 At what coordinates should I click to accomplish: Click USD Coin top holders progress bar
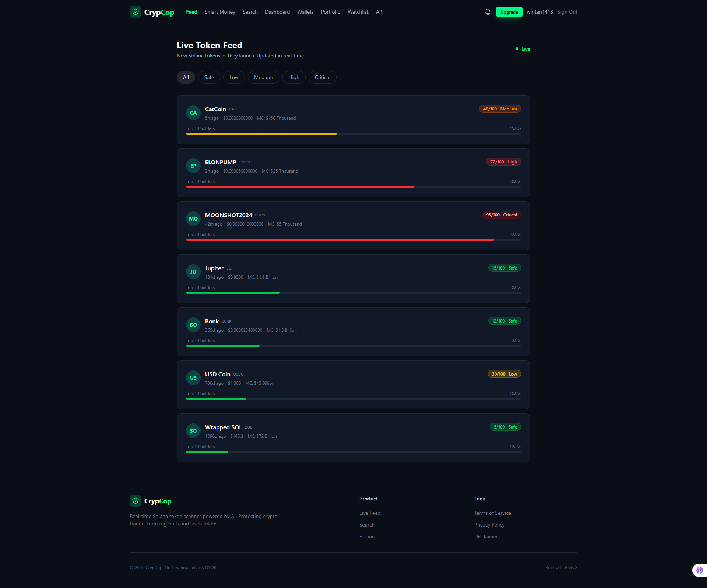[x=353, y=399]
